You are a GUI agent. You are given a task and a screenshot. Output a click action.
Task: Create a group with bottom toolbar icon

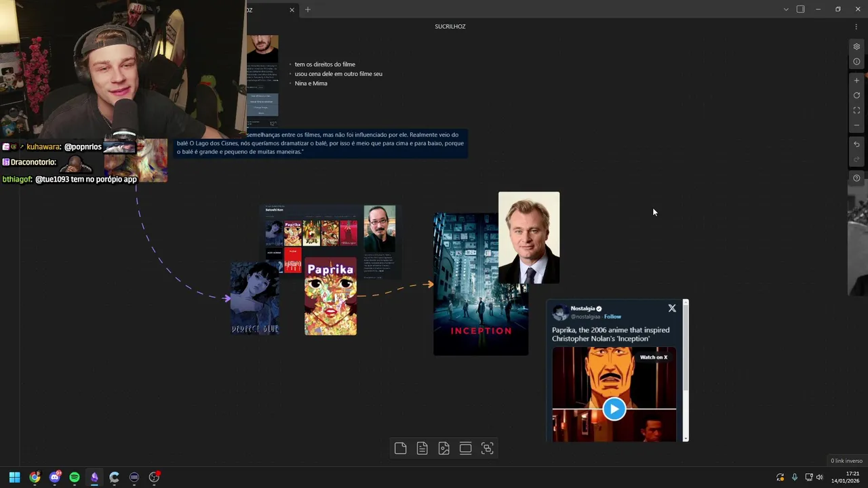(x=487, y=448)
